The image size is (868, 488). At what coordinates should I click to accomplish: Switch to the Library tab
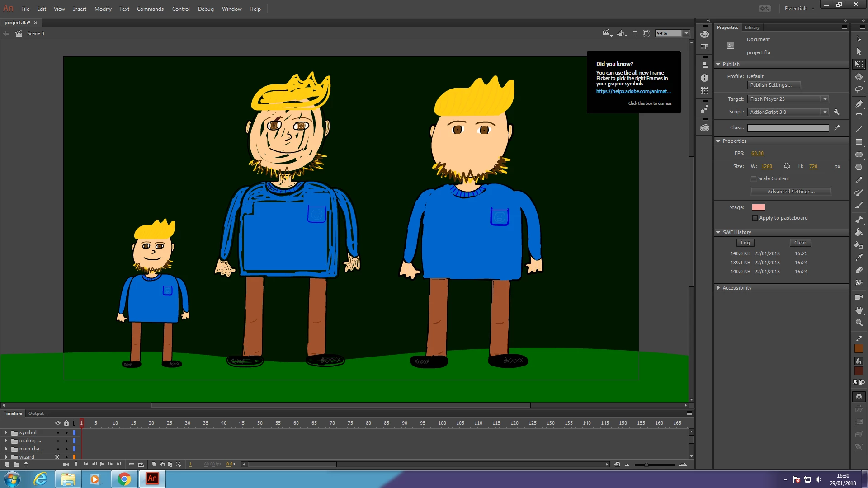point(752,28)
